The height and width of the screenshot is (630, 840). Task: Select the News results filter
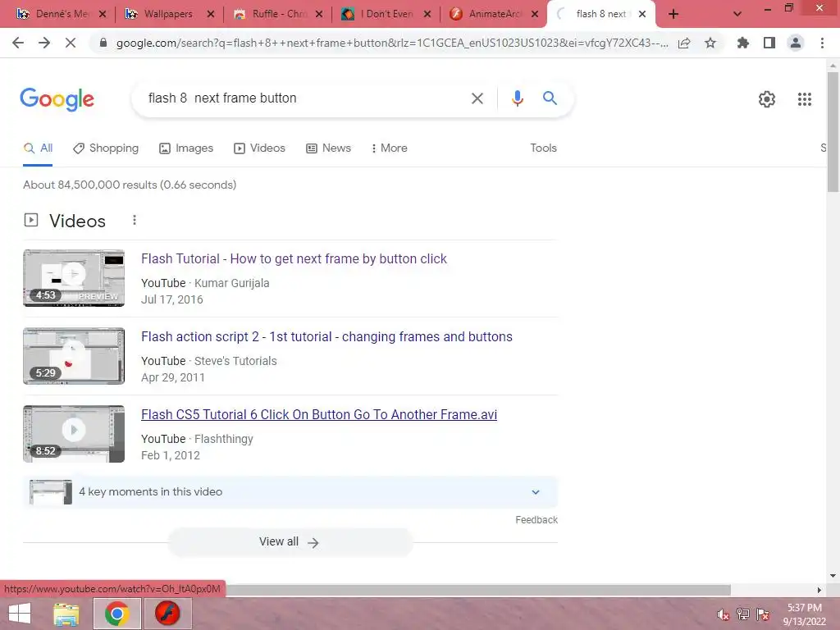click(328, 148)
